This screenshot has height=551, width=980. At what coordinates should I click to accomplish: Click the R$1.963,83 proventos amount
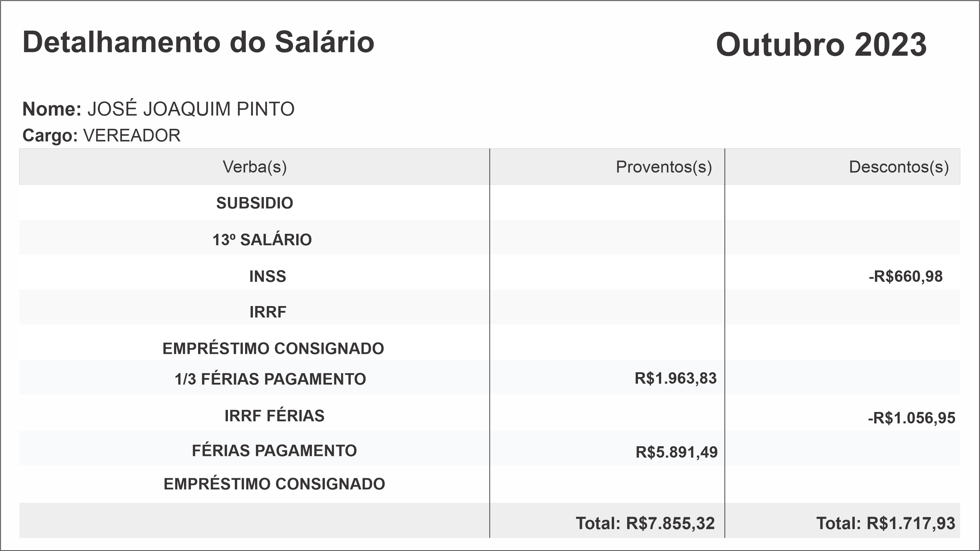coord(675,378)
